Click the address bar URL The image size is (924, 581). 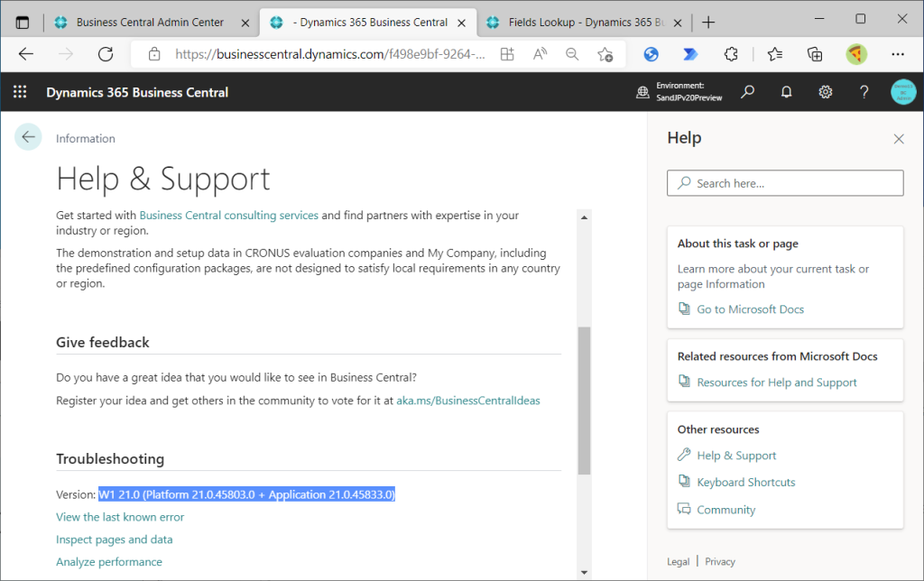click(330, 54)
